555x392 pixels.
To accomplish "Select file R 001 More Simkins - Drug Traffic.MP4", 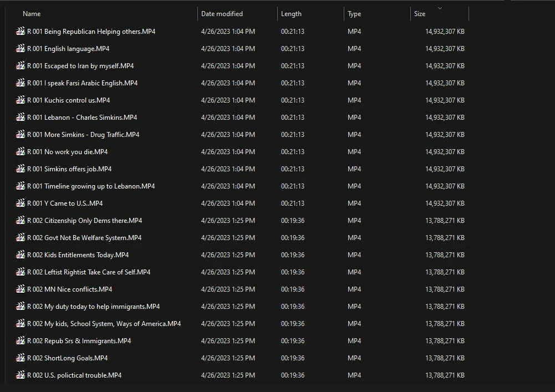I will (x=83, y=135).
